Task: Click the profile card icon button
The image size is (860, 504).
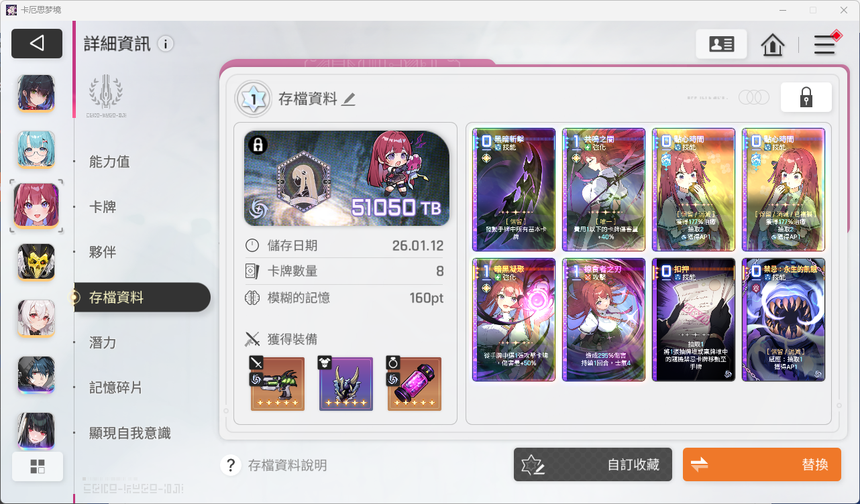Action: pyautogui.click(x=721, y=44)
